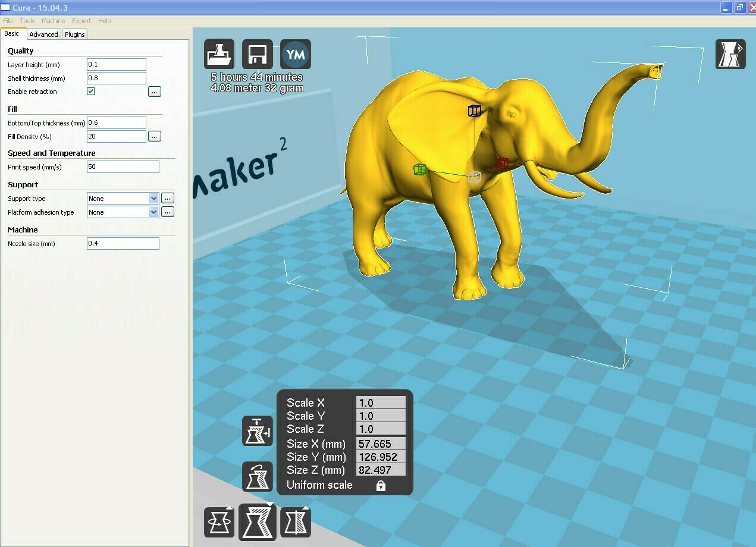This screenshot has width=756, height=547.
Task: Open retraction settings ellipsis button
Action: 155,92
